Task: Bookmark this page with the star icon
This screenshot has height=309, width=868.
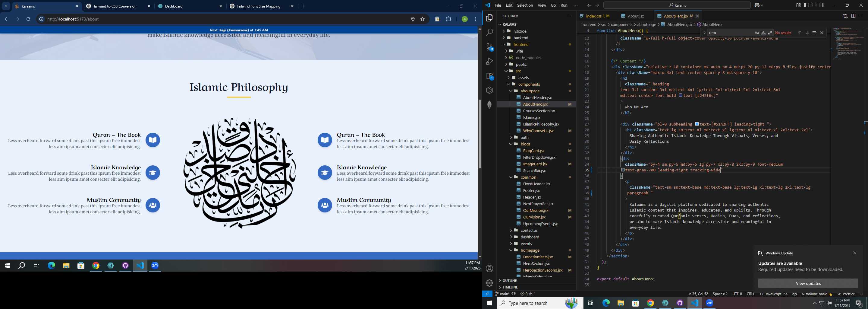Action: click(423, 19)
